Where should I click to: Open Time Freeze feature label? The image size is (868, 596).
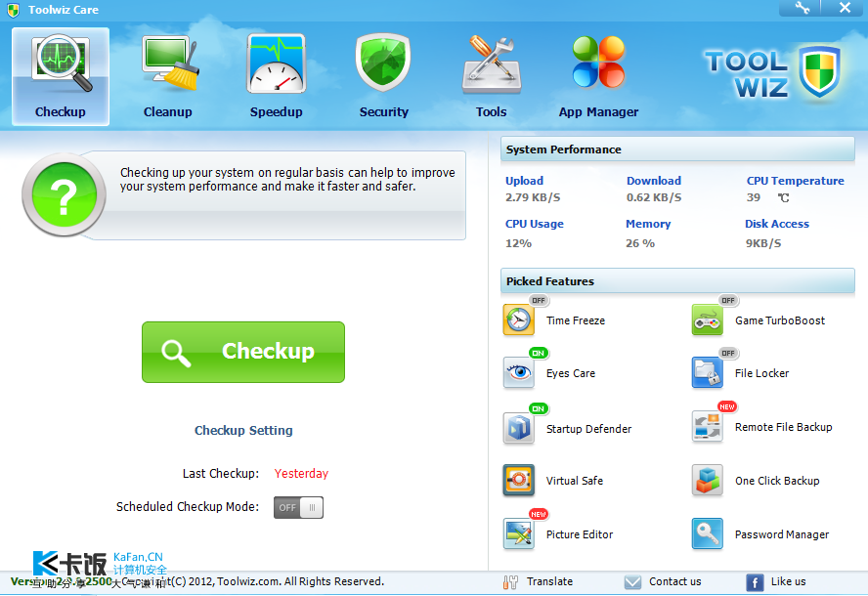[576, 320]
